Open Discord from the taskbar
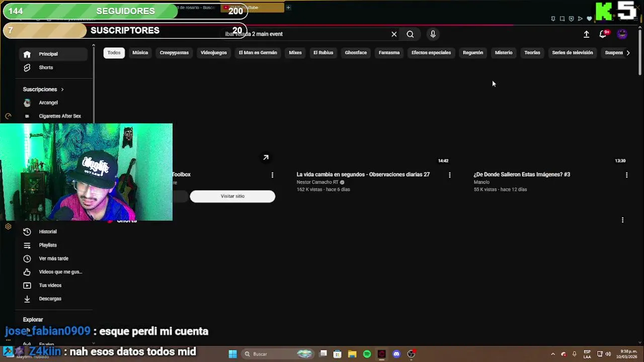The width and height of the screenshot is (644, 362). point(396,354)
